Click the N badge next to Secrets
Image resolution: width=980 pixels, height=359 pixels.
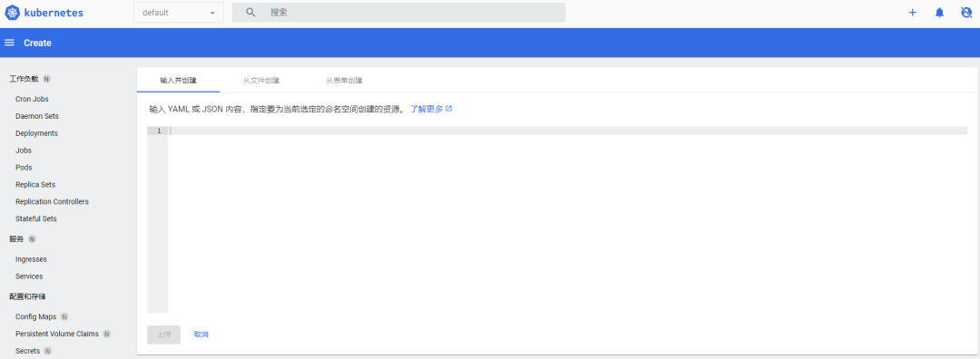47,351
